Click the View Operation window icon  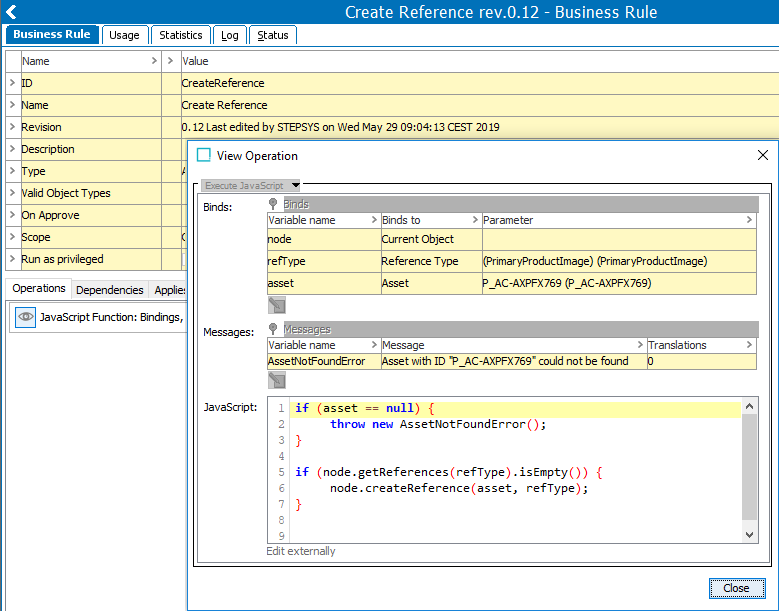pyautogui.click(x=204, y=155)
